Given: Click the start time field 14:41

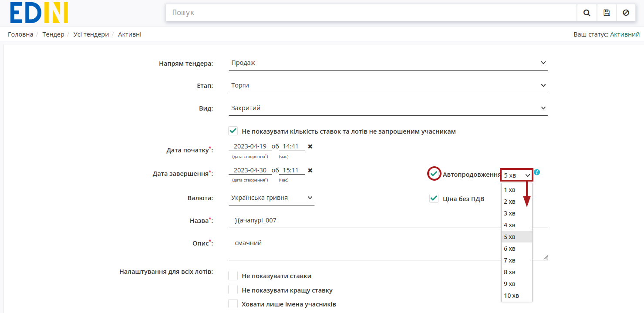Looking at the screenshot, I should [x=292, y=146].
